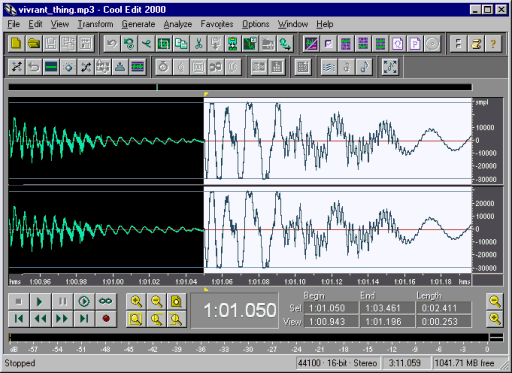Click the Normalize green waveform icon
512x373 pixels.
point(138,67)
